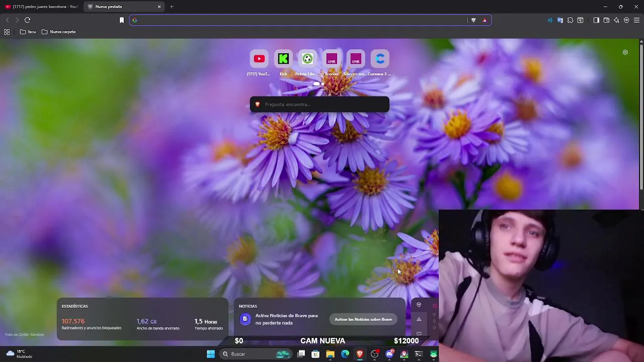This screenshot has height=362, width=644.
Task: Open OBS Studio from the taskbar
Action: (x=374, y=354)
